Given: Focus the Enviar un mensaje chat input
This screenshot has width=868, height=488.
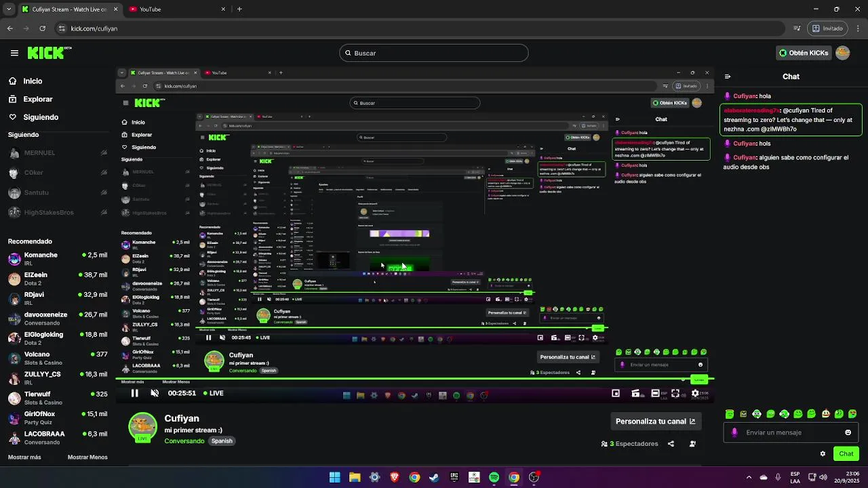Looking at the screenshot, I should (x=791, y=432).
